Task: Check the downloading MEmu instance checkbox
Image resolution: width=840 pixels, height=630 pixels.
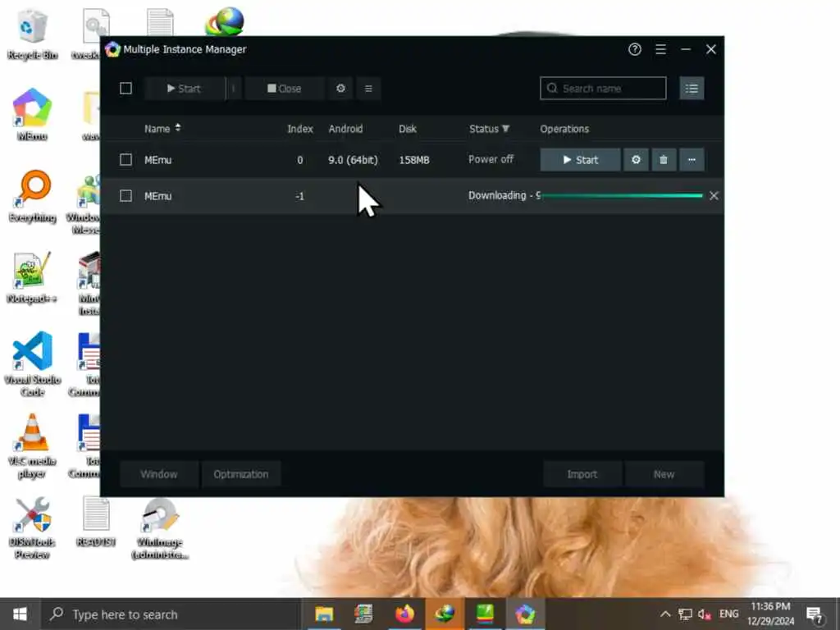Action: click(126, 196)
